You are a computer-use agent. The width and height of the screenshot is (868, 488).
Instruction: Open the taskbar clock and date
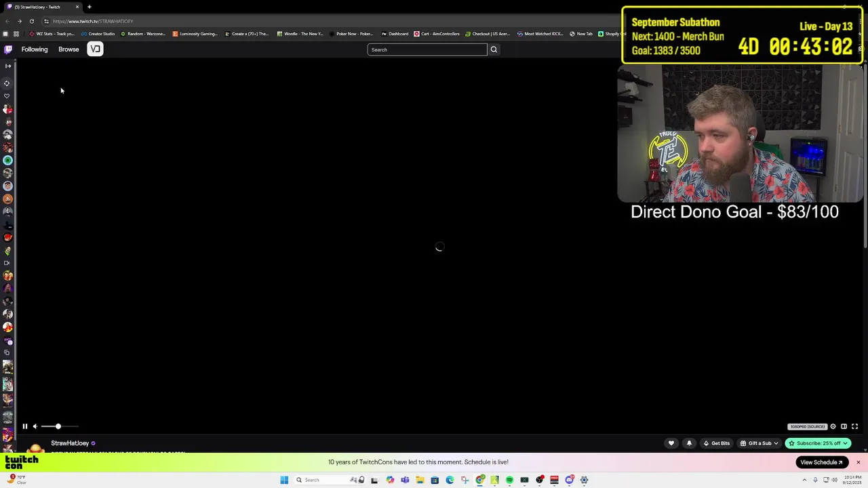click(852, 480)
